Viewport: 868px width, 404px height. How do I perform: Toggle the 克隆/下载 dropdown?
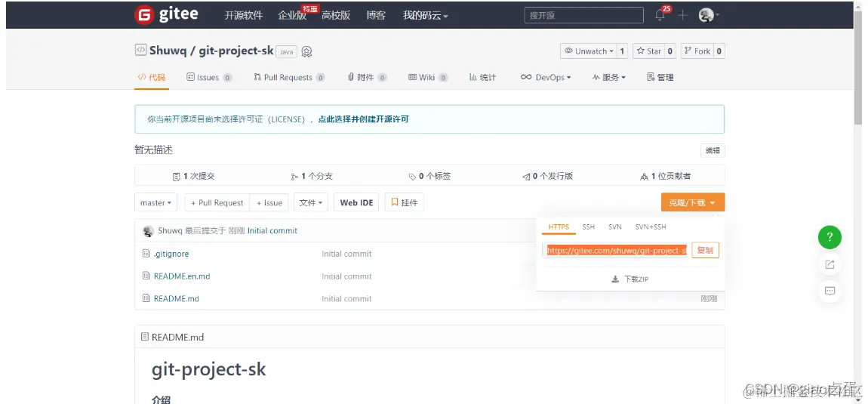click(x=693, y=203)
